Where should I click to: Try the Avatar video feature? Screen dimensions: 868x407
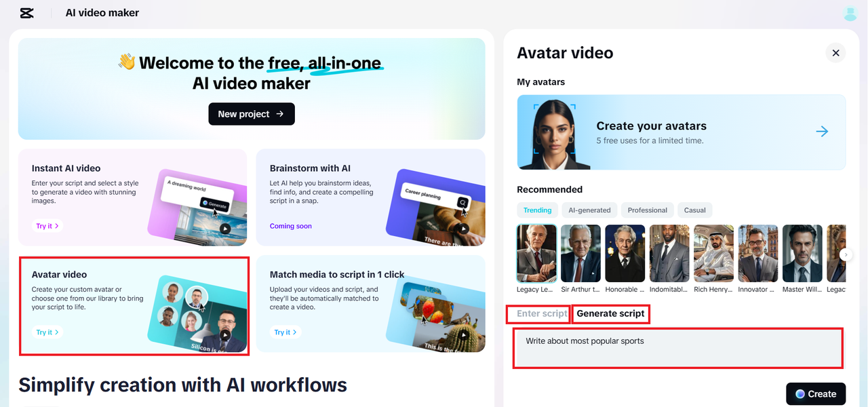pyautogui.click(x=46, y=332)
